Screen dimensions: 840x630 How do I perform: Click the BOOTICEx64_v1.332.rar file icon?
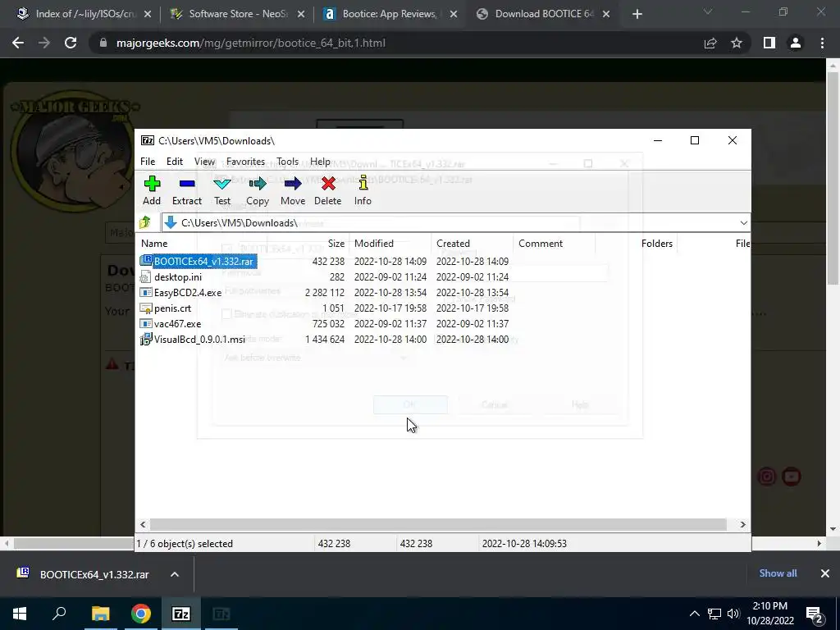click(146, 261)
